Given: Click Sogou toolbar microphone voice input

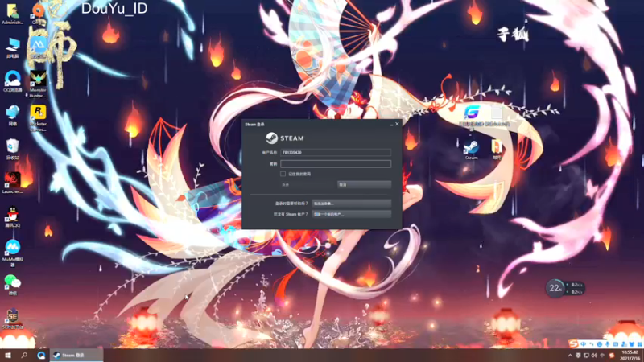Looking at the screenshot, I should pyautogui.click(x=608, y=344).
